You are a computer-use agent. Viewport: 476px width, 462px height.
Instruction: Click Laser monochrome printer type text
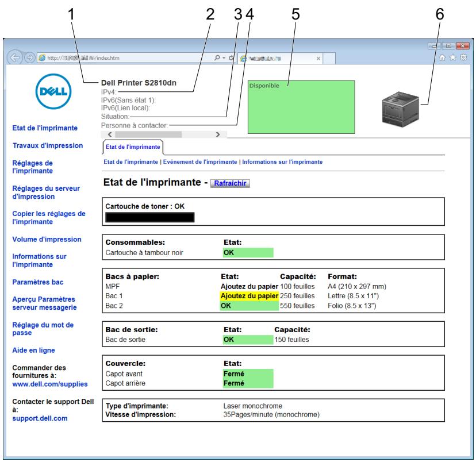click(x=253, y=406)
